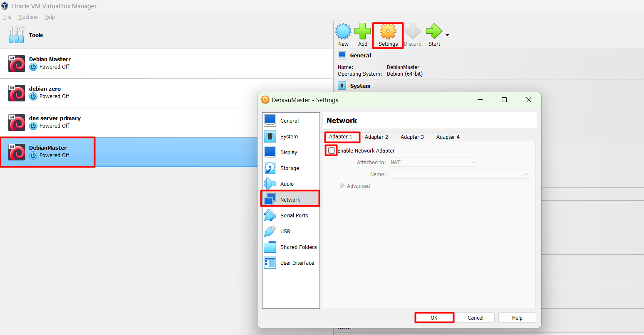644x335 pixels.
Task: Click the VirtualBox icon in the title bar
Action: 5,6
